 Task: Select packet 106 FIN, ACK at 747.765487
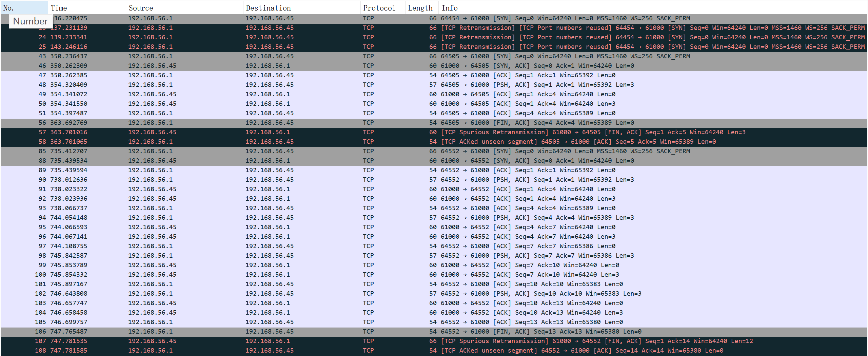(434, 332)
